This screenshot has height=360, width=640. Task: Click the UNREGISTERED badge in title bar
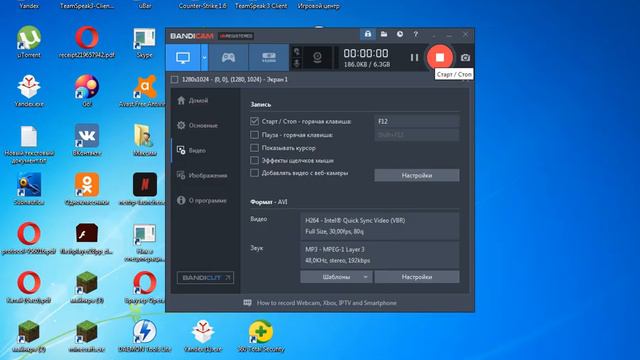pyautogui.click(x=236, y=36)
